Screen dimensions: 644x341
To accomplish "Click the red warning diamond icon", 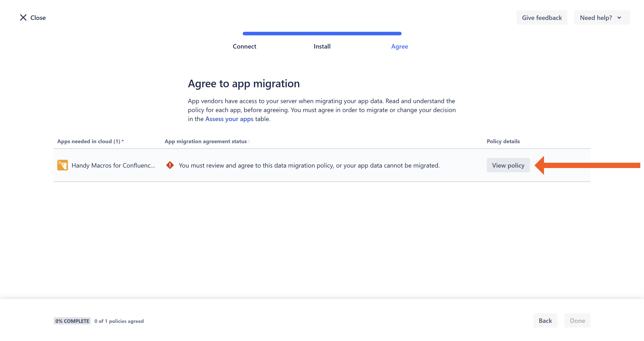I will pyautogui.click(x=170, y=165).
